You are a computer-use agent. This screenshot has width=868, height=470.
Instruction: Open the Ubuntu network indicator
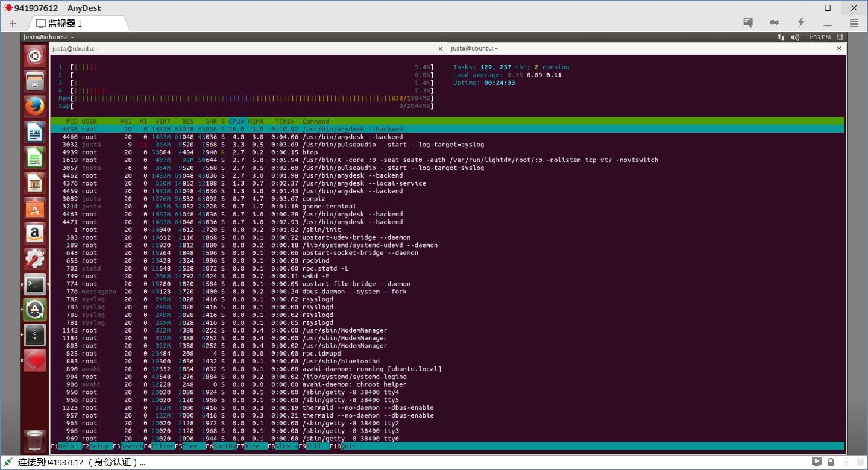pos(781,37)
